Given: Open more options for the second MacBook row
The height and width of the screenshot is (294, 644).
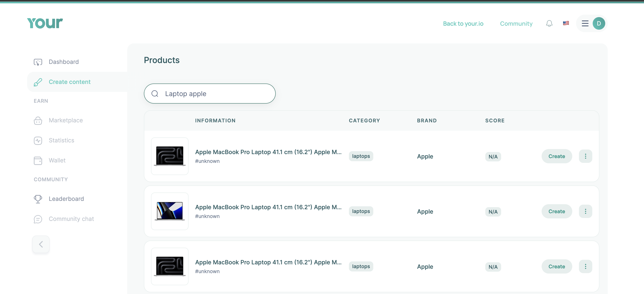Looking at the screenshot, I should pos(585,212).
